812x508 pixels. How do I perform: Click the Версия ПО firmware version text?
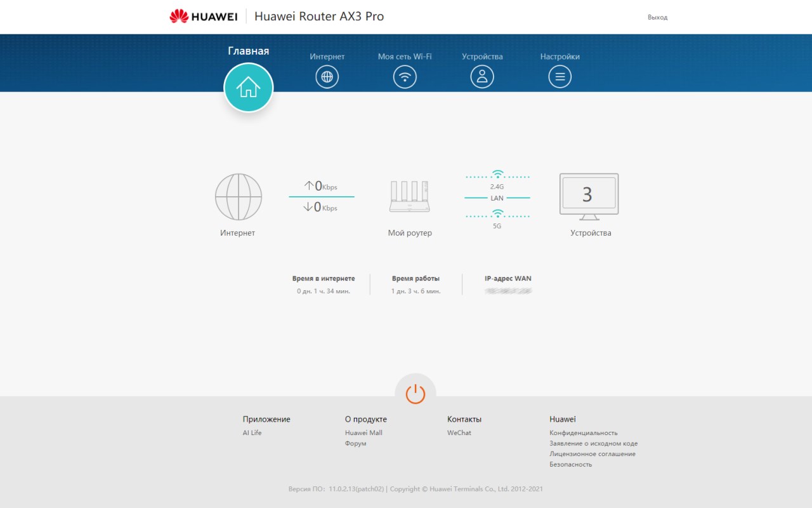pos(336,489)
